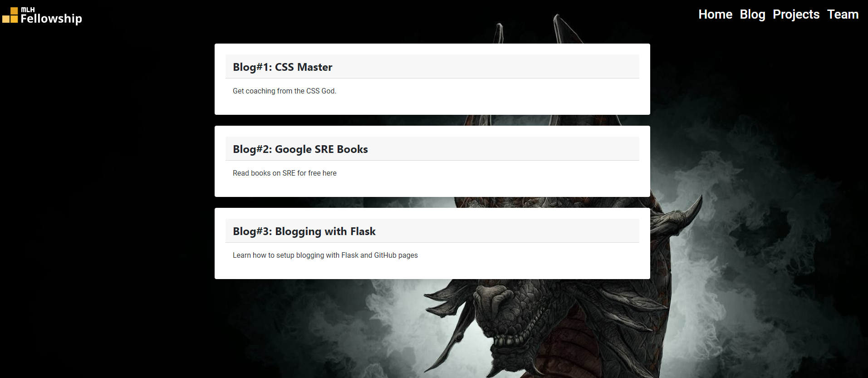The width and height of the screenshot is (868, 378).
Task: Navigate to the Team page
Action: (x=843, y=15)
